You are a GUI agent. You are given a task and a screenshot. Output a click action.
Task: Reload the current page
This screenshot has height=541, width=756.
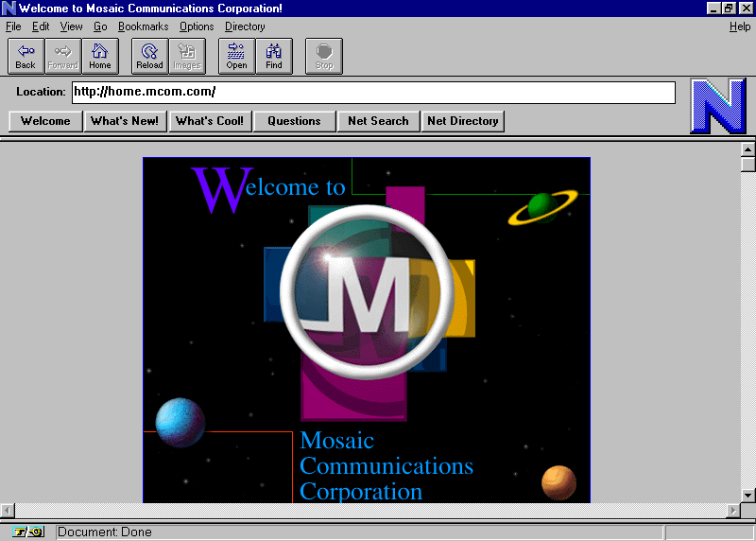point(150,57)
